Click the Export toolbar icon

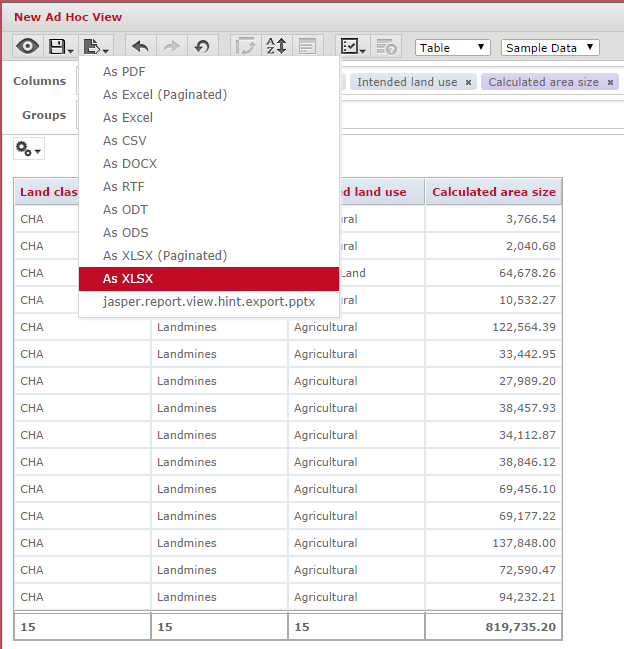tap(96, 47)
